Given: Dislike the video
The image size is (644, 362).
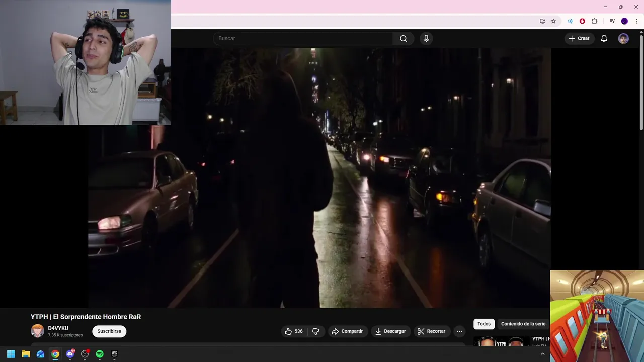Looking at the screenshot, I should click(x=316, y=331).
